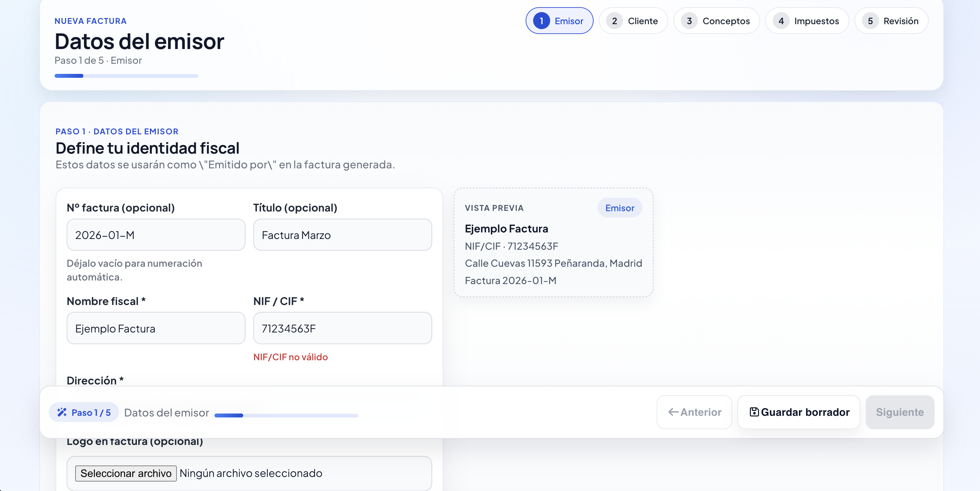Image resolution: width=980 pixels, height=491 pixels.
Task: Click the number 4 circle on Impuestos step
Action: tap(781, 21)
